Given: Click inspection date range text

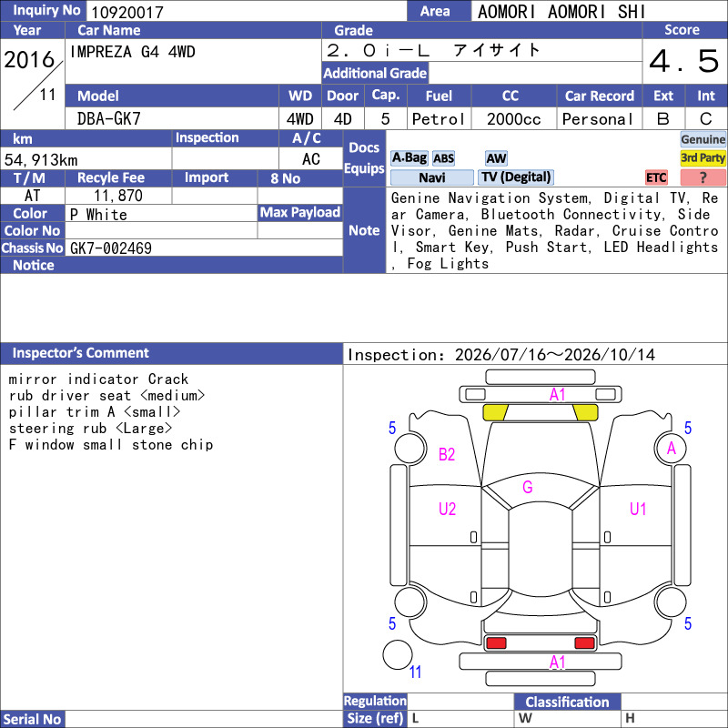Looking at the screenshot, I should coord(501,355).
